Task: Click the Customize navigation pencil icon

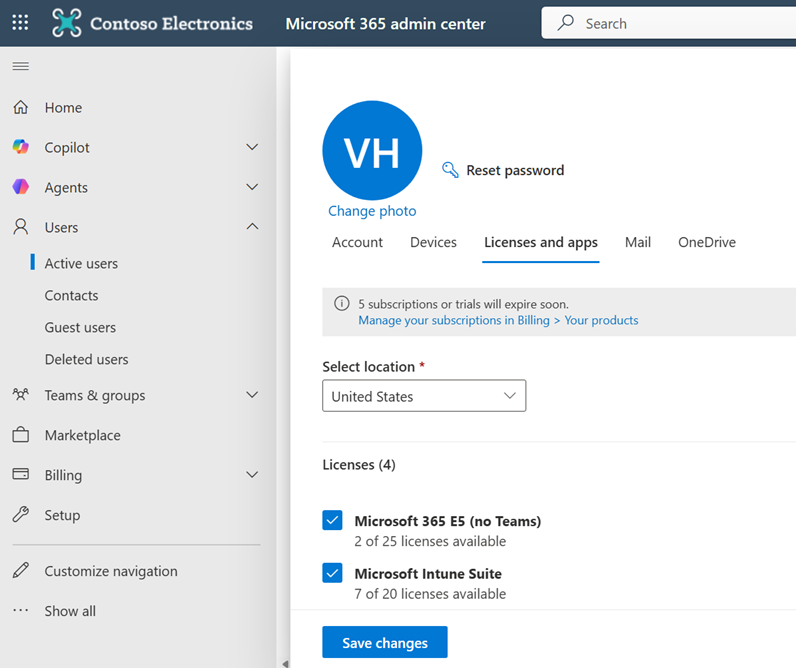Action: pos(21,570)
